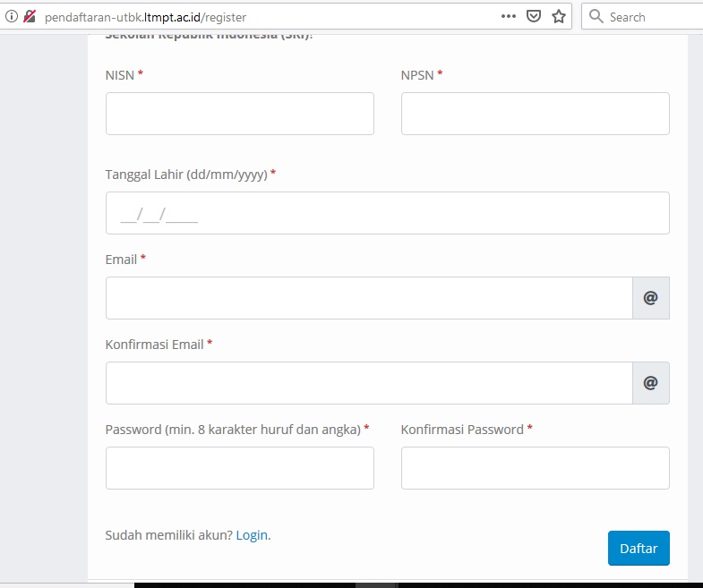Open the page actions three-dot menu
Image resolution: width=703 pixels, height=588 pixels.
pyautogui.click(x=508, y=17)
